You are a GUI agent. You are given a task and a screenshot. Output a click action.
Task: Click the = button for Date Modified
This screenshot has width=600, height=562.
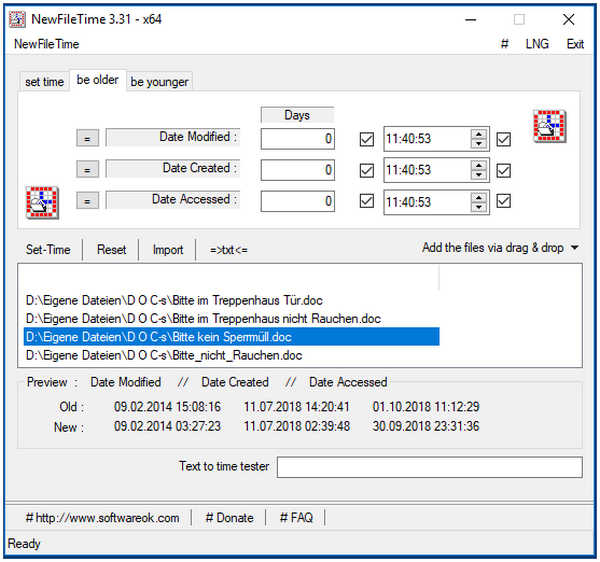[x=87, y=138]
